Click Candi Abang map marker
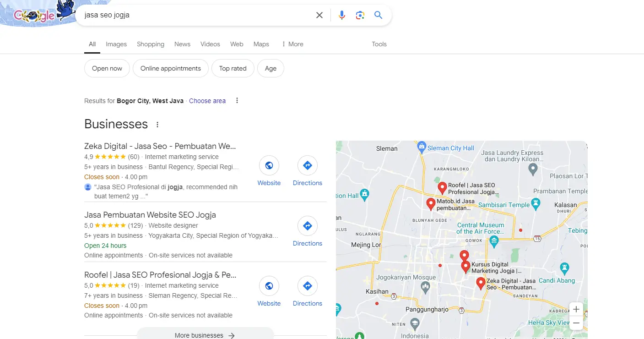This screenshot has height=339, width=644. [x=565, y=268]
